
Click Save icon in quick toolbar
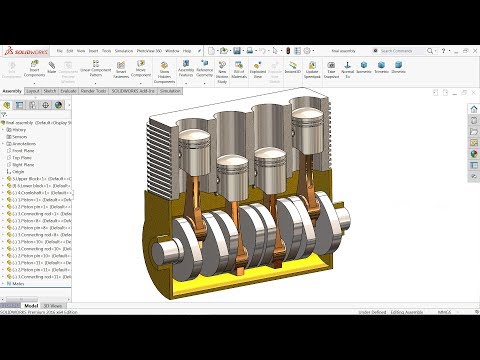click(x=237, y=51)
